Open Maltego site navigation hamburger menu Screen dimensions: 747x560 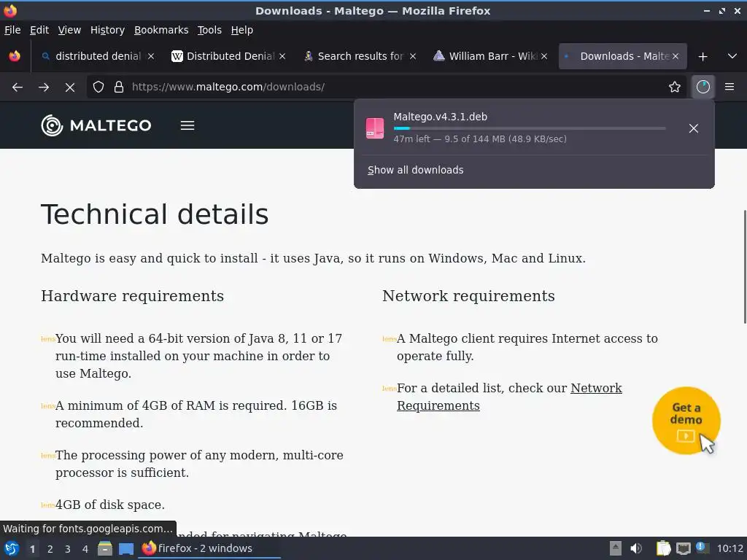187,125
